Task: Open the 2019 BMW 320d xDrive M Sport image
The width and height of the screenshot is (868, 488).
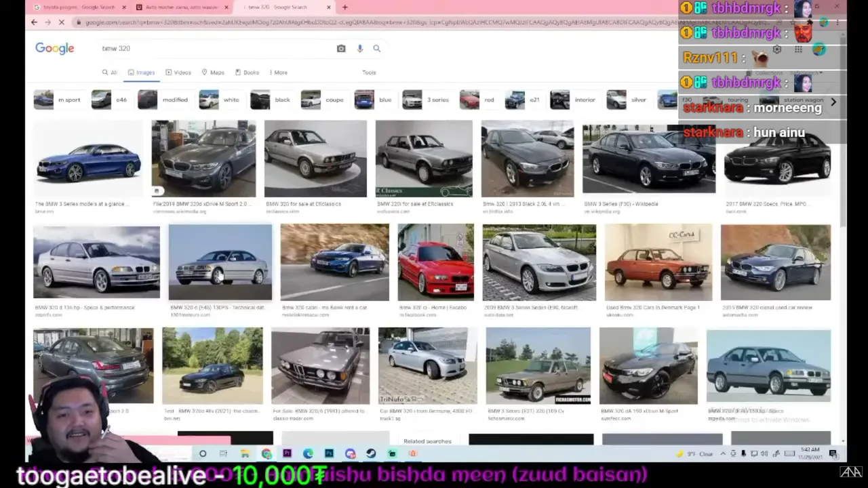Action: [203, 159]
